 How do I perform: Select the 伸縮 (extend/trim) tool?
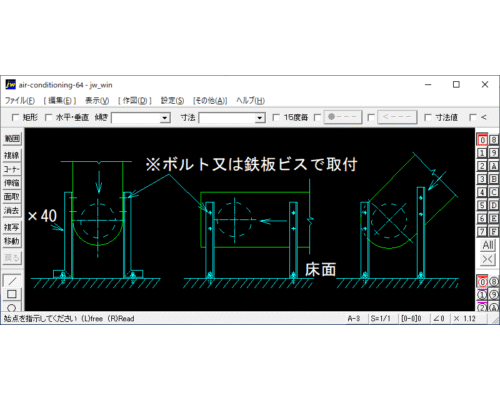pos(12,183)
